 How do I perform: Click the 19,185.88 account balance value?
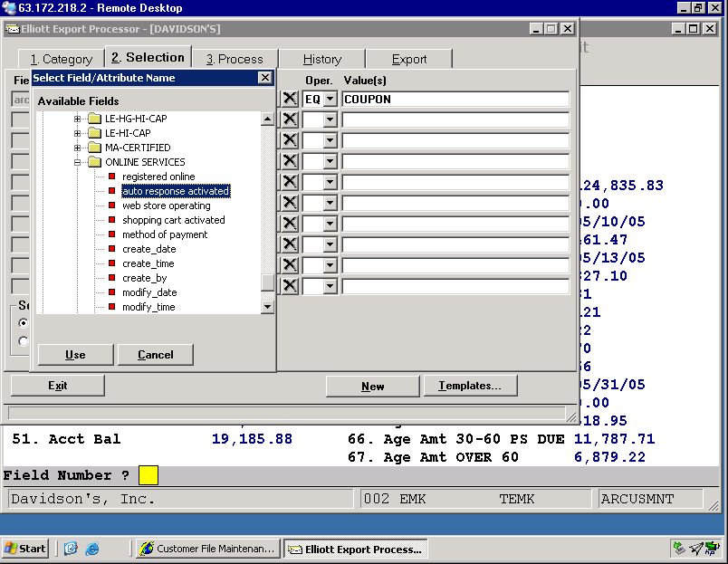[252, 439]
